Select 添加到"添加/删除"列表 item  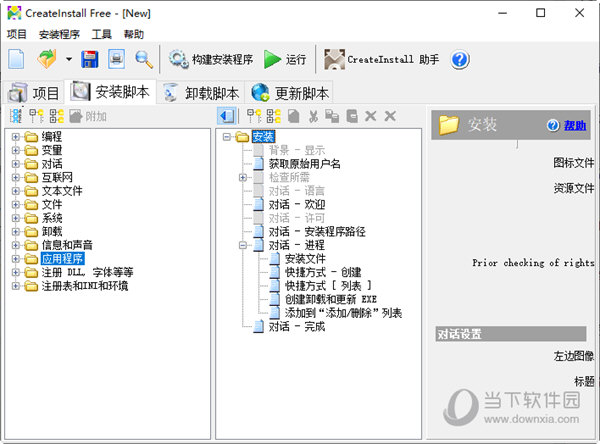[x=343, y=313]
